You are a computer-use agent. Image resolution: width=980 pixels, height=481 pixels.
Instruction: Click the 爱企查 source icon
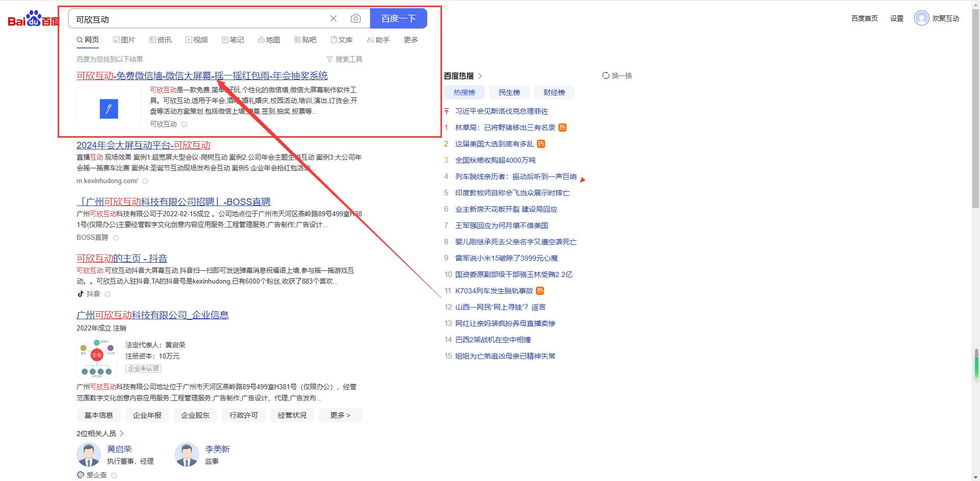(80, 475)
